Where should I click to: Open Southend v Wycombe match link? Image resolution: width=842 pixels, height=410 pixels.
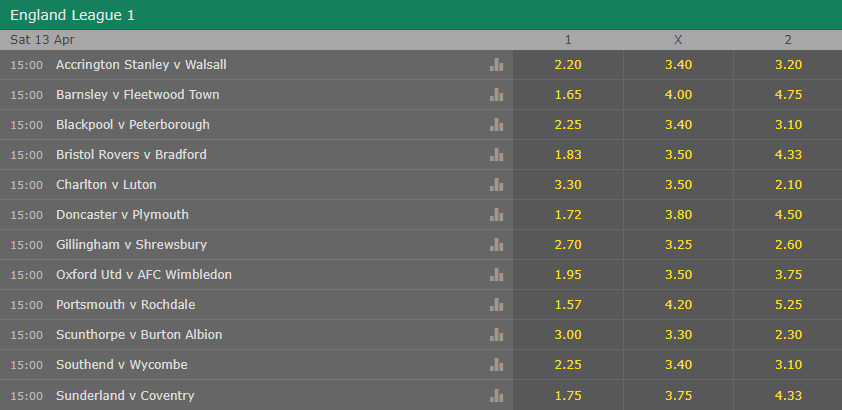tap(122, 365)
